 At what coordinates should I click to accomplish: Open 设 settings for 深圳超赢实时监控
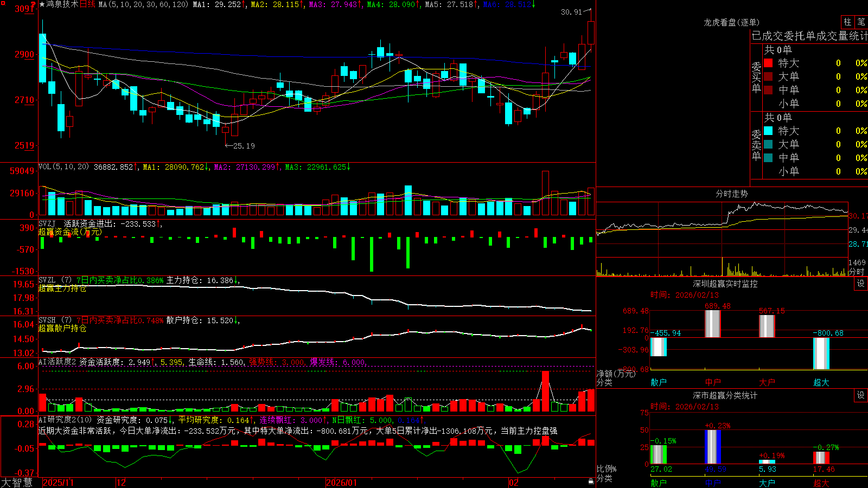[x=861, y=284]
